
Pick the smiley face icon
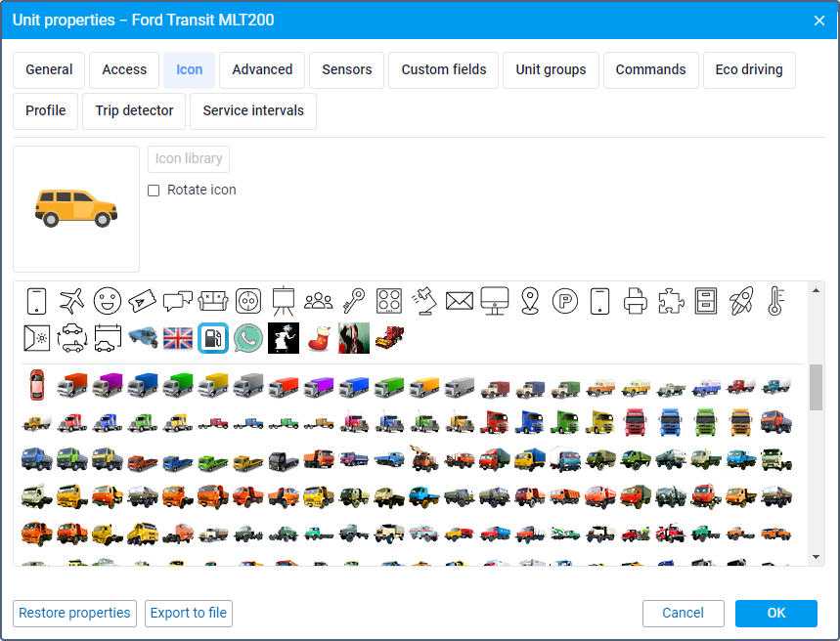[x=108, y=300]
